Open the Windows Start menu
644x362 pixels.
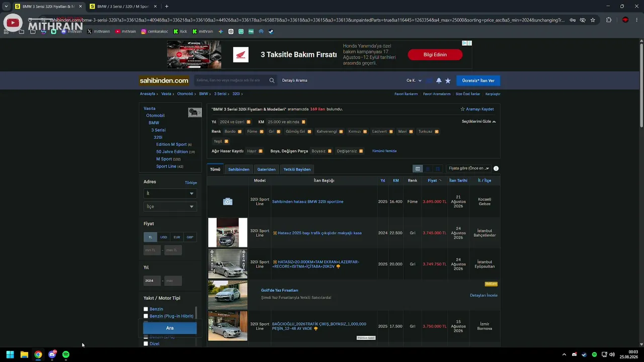[10, 354]
